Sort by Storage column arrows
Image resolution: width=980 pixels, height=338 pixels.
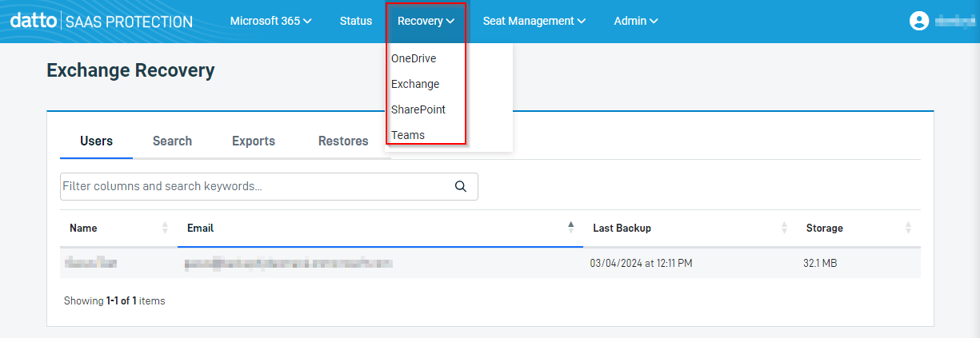[908, 228]
